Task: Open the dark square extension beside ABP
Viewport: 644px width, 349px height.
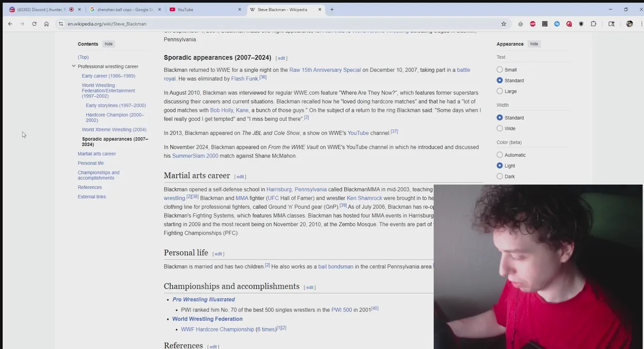Action: click(545, 24)
